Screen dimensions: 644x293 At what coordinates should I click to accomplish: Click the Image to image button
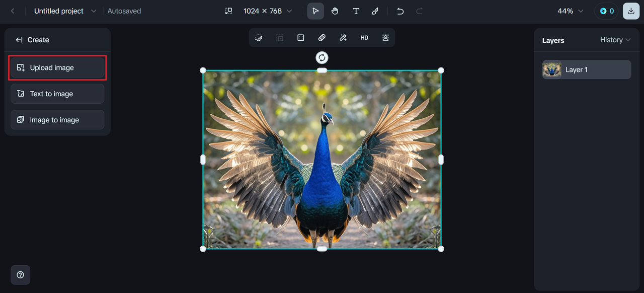click(57, 120)
